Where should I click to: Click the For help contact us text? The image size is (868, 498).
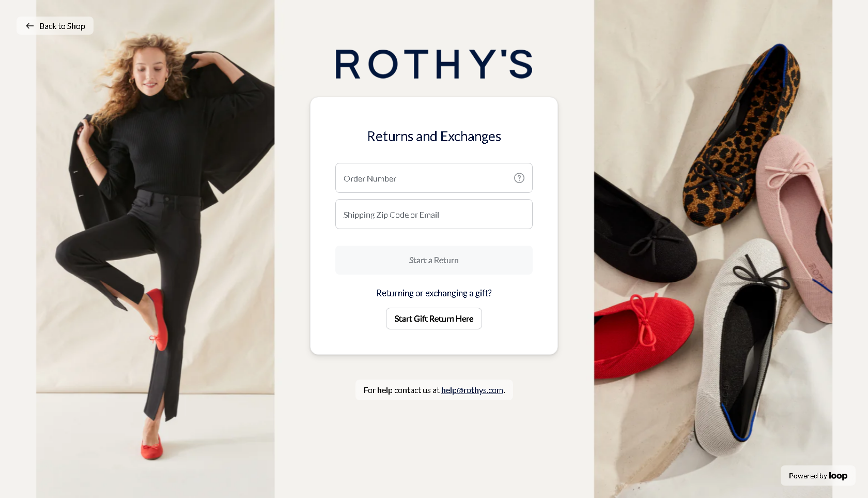point(401,390)
